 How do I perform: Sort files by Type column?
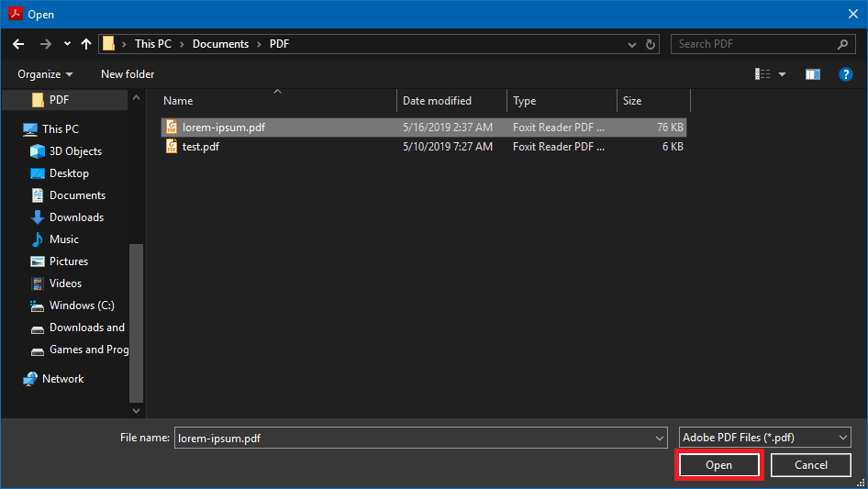pyautogui.click(x=562, y=101)
